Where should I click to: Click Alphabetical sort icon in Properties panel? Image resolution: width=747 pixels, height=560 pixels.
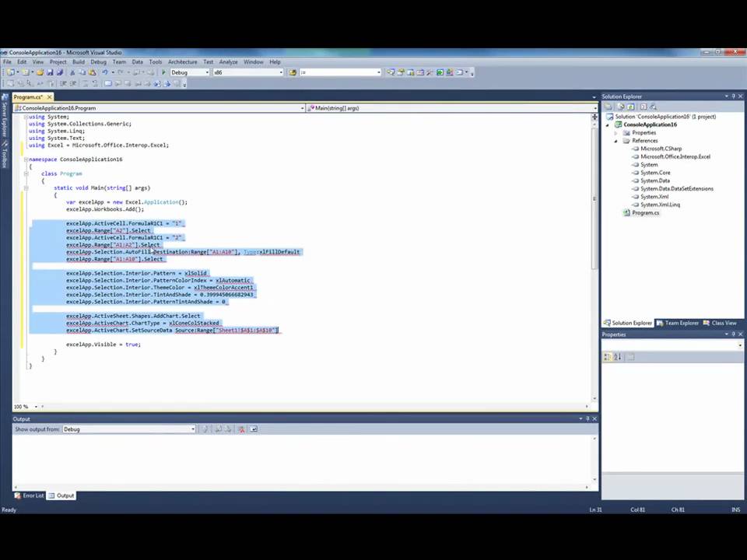[617, 357]
